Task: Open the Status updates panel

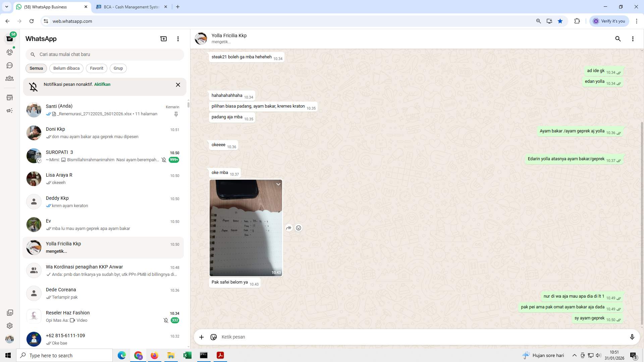Action: [x=10, y=52]
